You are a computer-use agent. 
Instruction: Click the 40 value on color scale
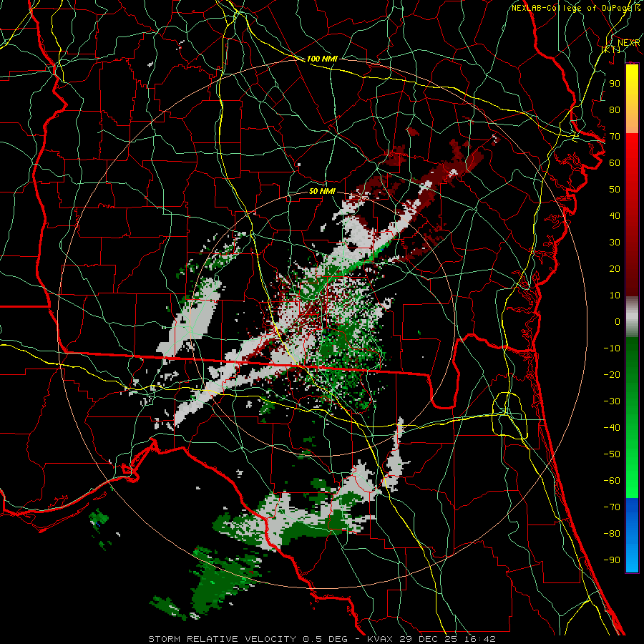pos(615,215)
